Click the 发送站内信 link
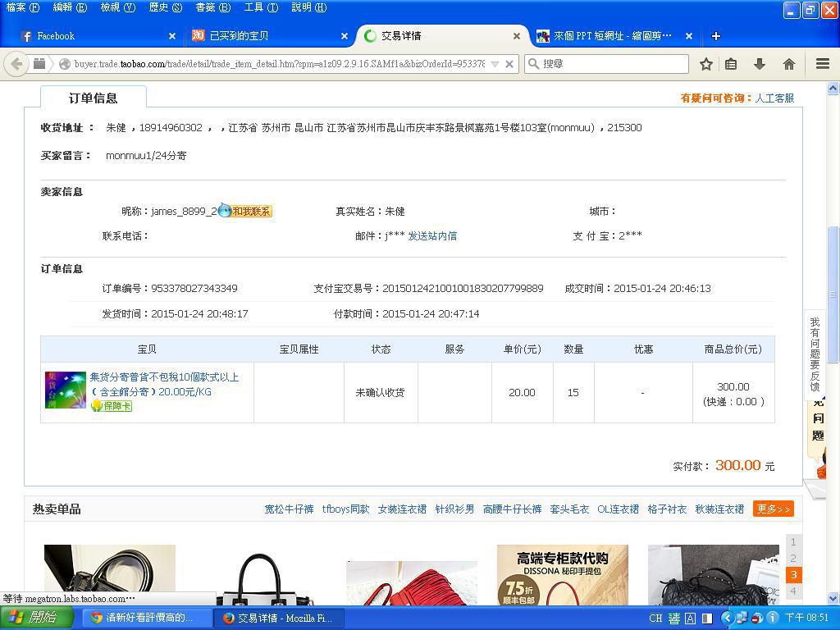Screen dimensions: 840x630 (432, 235)
